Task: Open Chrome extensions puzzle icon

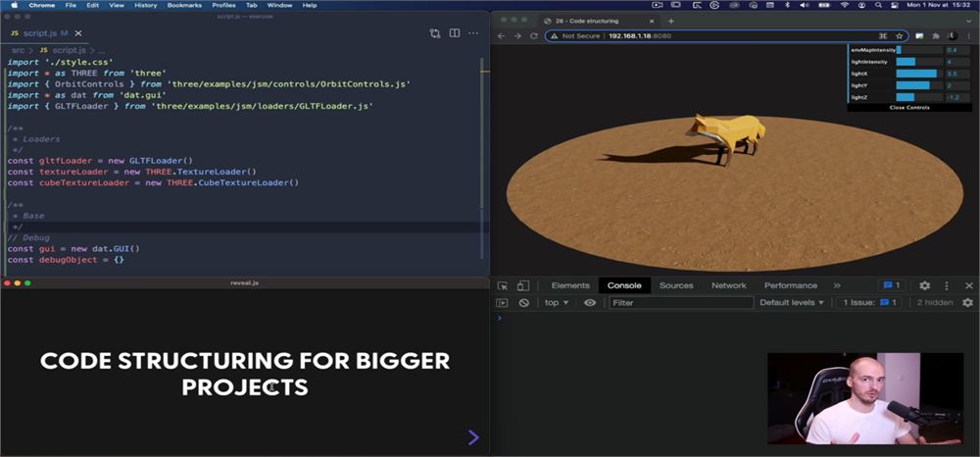Action: coord(938,36)
